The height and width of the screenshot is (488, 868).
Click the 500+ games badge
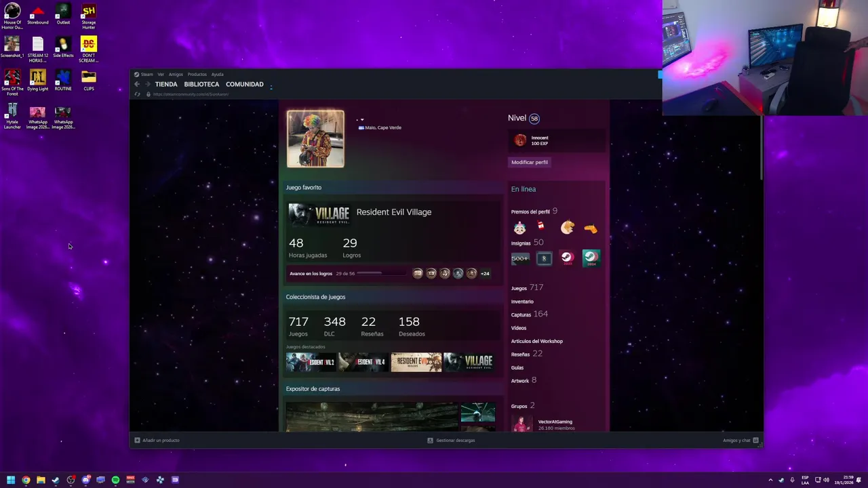click(x=520, y=258)
